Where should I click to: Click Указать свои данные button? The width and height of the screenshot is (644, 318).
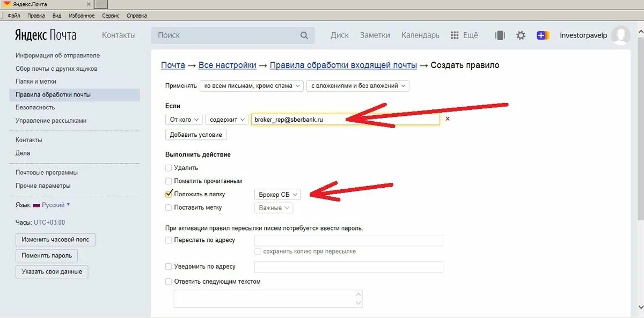coord(52,272)
